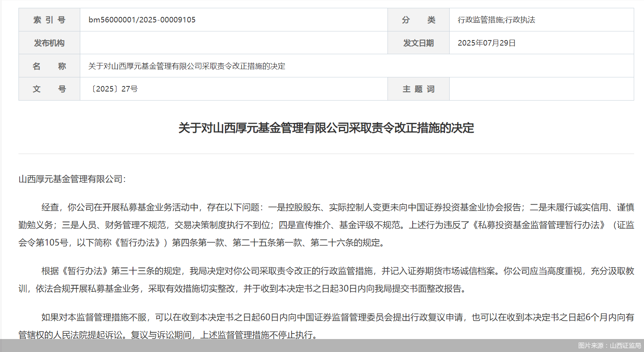Click the 名称 label cell

tap(49, 66)
